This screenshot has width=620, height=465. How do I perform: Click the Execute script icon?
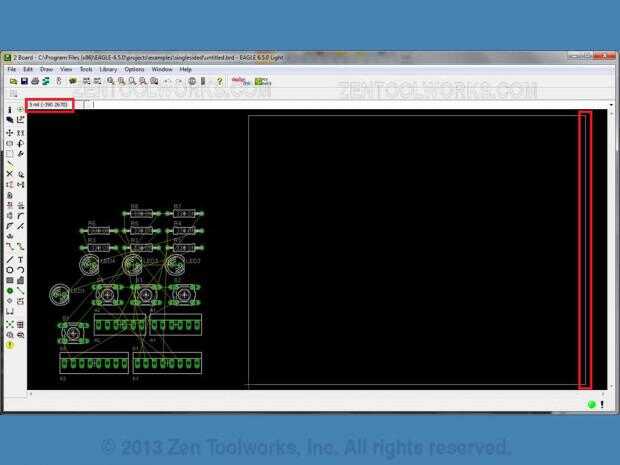(x=87, y=81)
